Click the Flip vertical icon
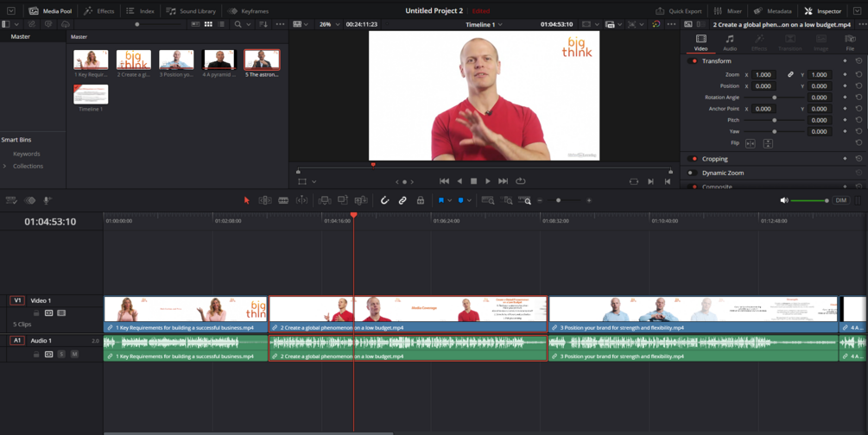This screenshot has width=868, height=435. [768, 143]
